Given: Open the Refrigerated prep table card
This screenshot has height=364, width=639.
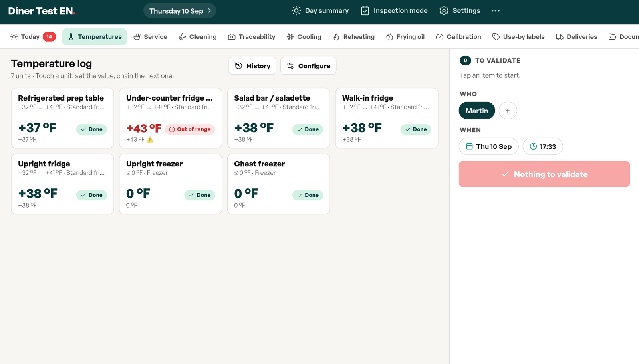Looking at the screenshot, I should point(63,118).
